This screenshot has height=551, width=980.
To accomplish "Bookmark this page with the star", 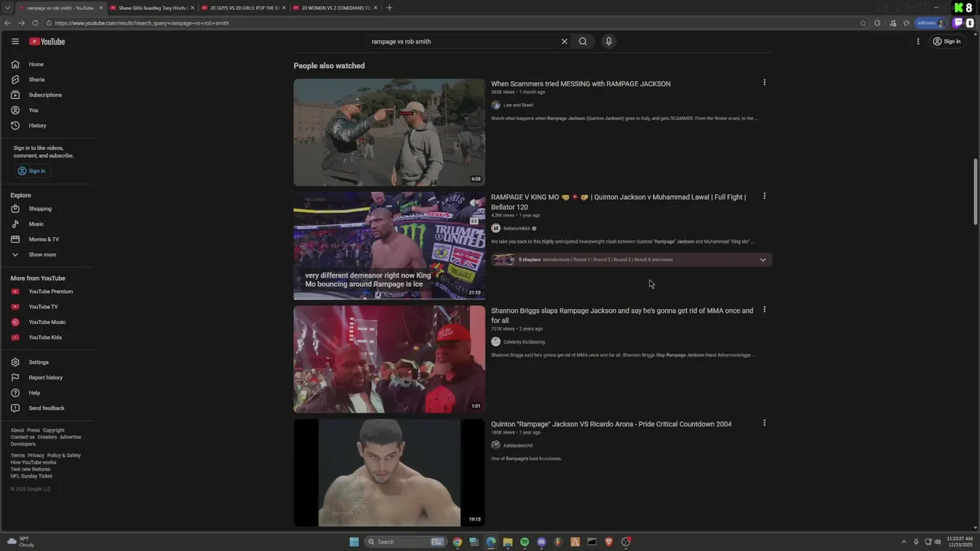I will tap(864, 23).
